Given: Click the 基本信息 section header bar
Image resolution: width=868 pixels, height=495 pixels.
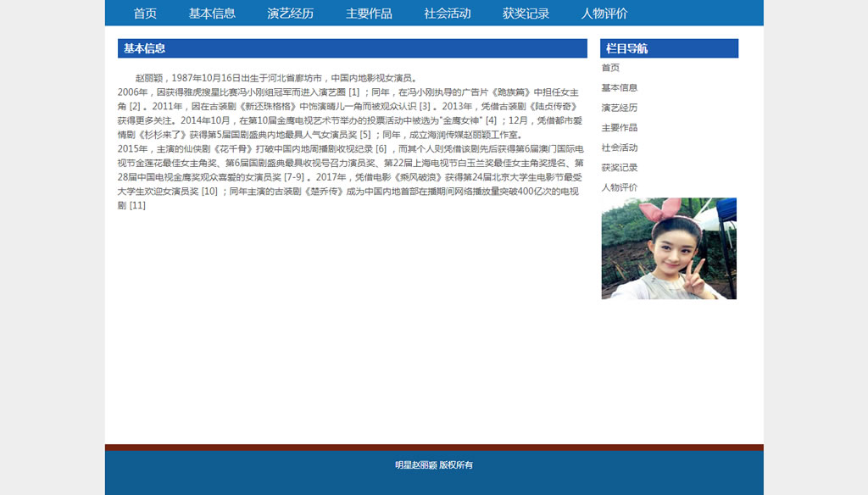Looking at the screenshot, I should pos(352,48).
